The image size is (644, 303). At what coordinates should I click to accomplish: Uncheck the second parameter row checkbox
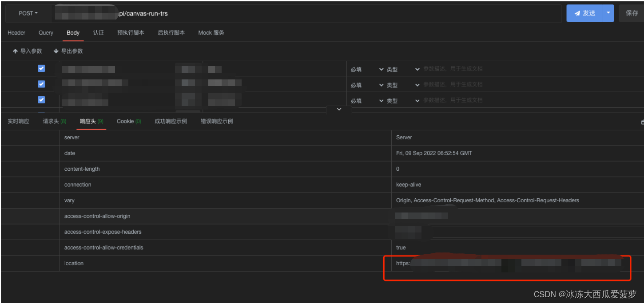pyautogui.click(x=41, y=84)
